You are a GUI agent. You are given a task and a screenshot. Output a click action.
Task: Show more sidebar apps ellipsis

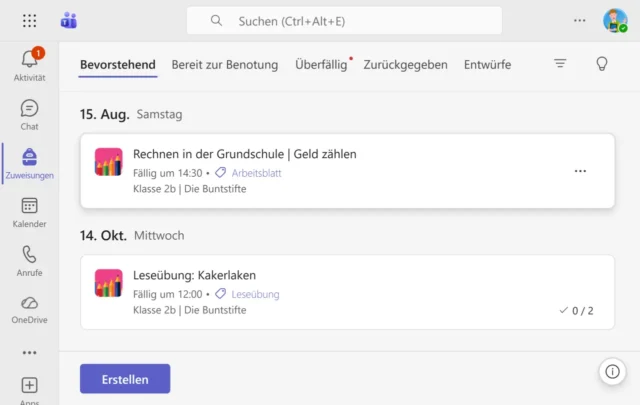(29, 352)
